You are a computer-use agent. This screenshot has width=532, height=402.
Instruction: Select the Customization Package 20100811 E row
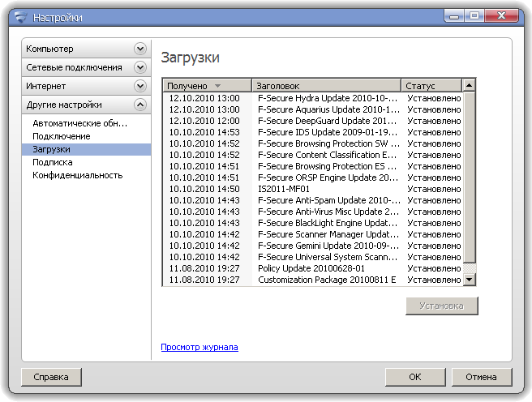pos(313,280)
